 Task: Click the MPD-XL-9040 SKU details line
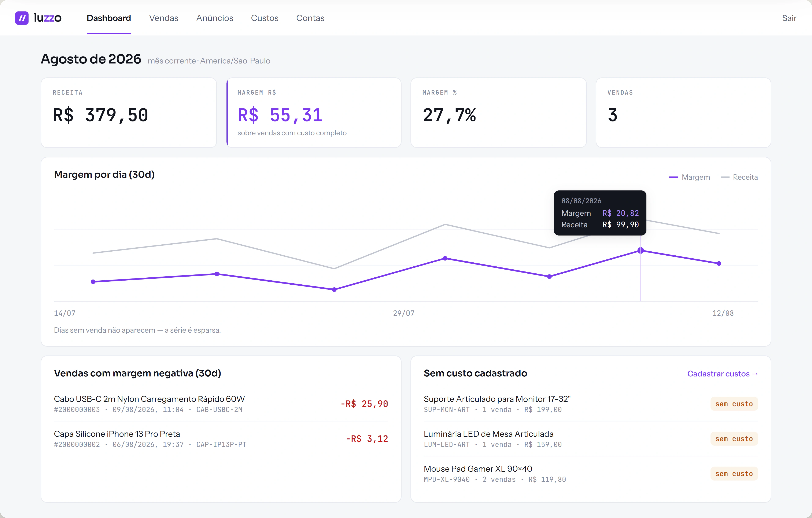(x=495, y=479)
